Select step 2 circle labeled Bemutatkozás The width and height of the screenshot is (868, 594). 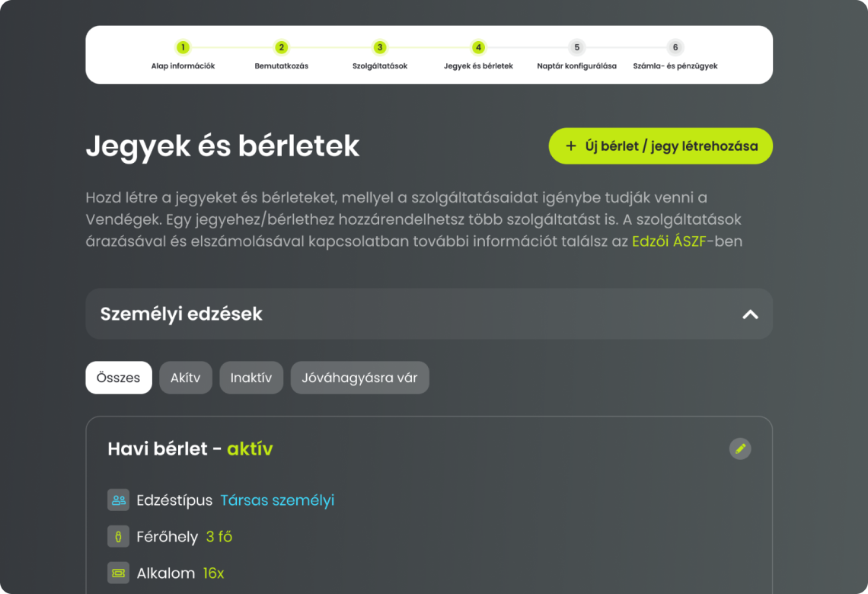pos(281,46)
